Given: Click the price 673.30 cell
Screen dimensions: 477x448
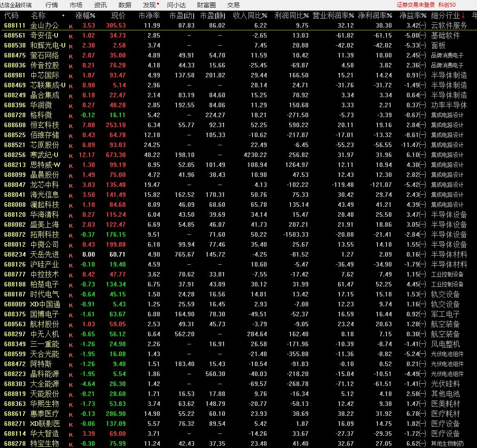Looking at the screenshot, I should (115, 155).
